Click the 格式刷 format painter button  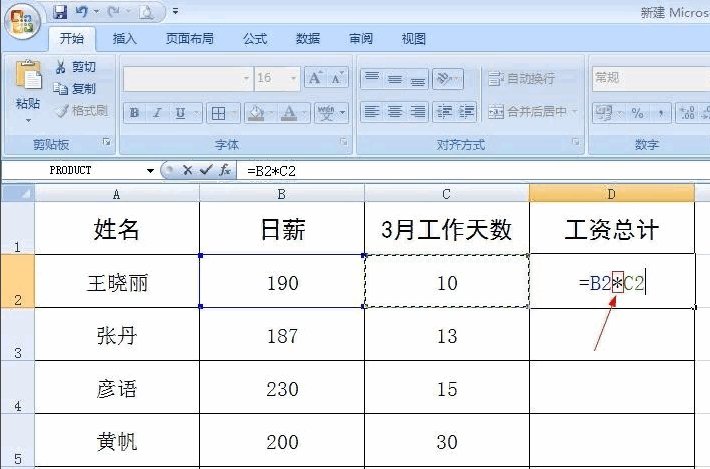pyautogui.click(x=82, y=110)
